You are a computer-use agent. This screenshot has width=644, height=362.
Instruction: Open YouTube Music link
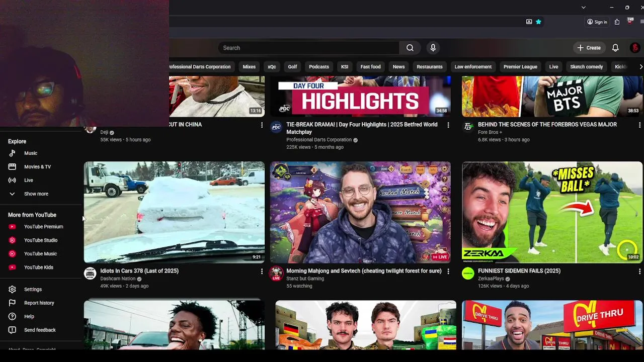click(40, 254)
